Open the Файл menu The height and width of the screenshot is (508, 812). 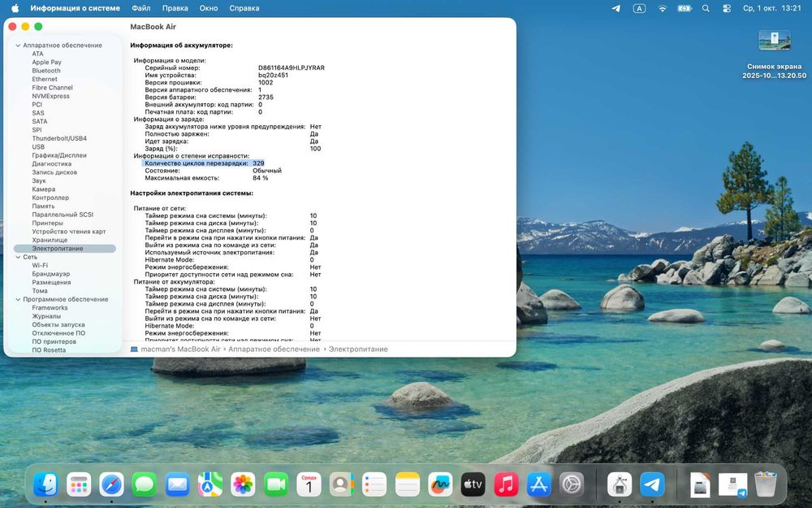pyautogui.click(x=140, y=8)
